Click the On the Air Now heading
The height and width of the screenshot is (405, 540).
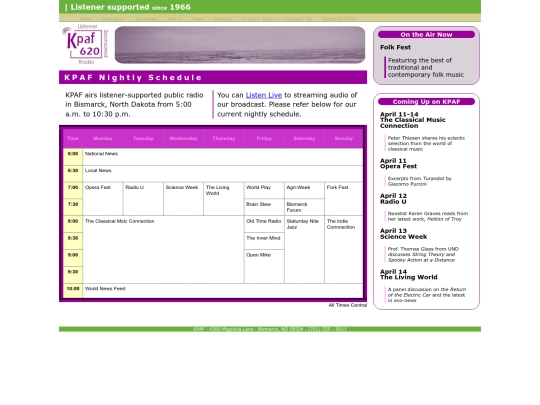point(426,34)
